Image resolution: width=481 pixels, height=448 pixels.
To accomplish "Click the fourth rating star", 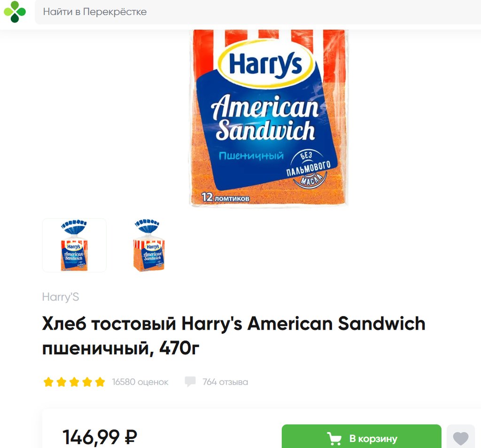I will (87, 382).
